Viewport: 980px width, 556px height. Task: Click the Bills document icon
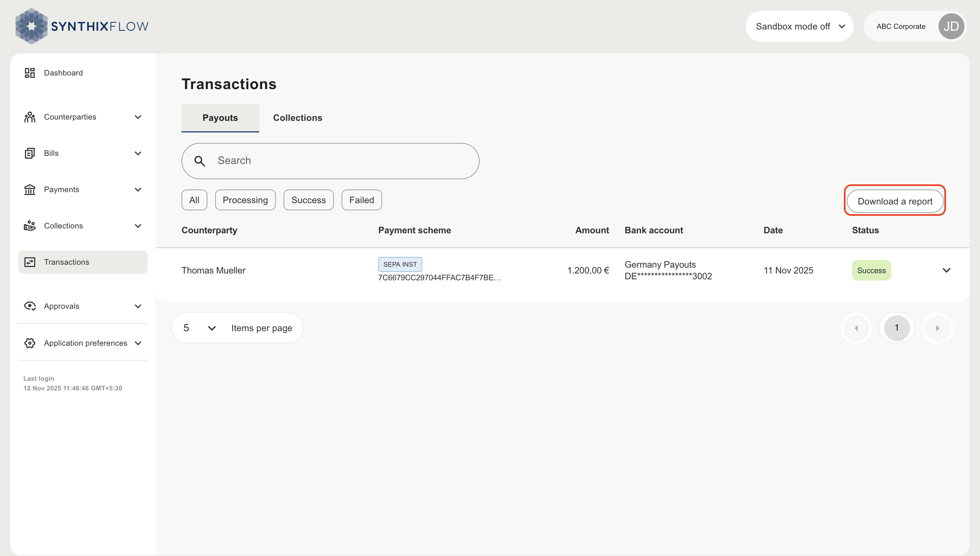point(30,153)
